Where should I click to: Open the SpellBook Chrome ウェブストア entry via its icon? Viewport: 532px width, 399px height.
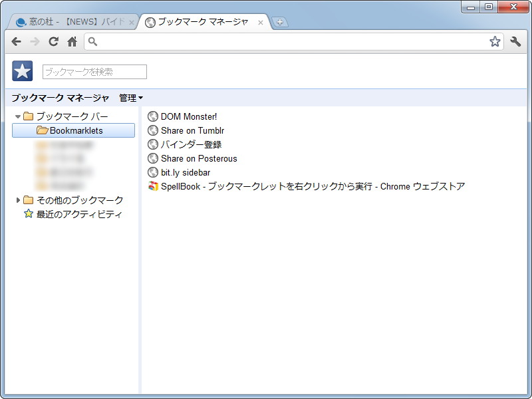click(x=154, y=186)
